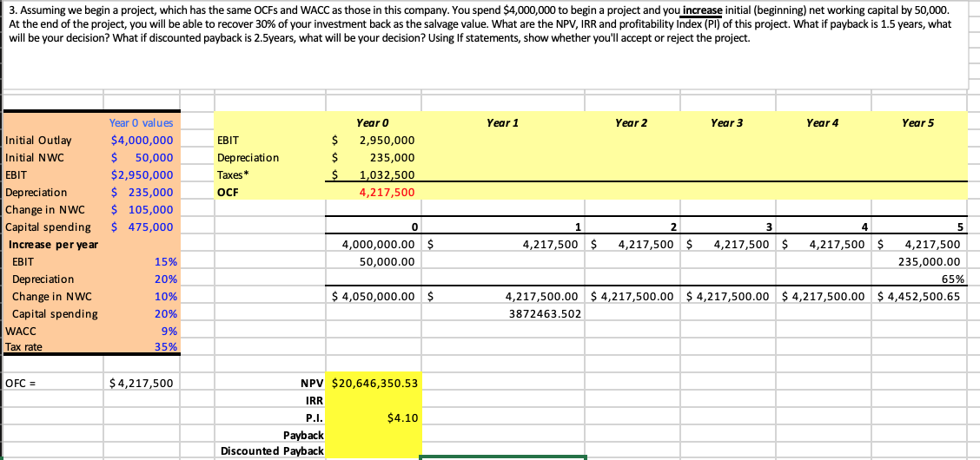Click the period '0' header cell
Image resolution: width=980 pixels, height=460 pixels.
tap(374, 227)
